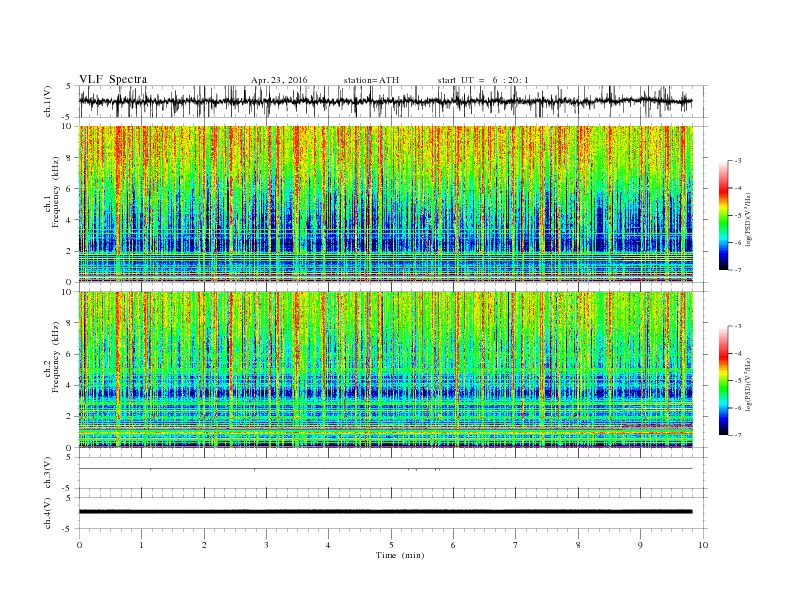Viewport: 792px width, 612px height.
Task: Click the ch.4 thick waveform trace
Action: tap(385, 512)
